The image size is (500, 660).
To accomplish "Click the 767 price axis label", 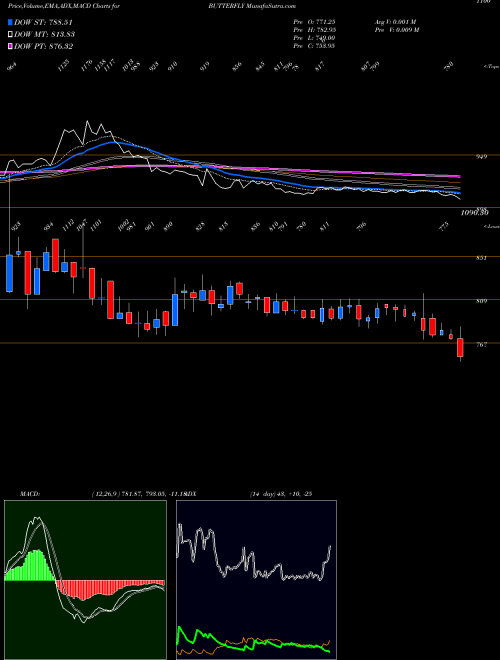I will (x=481, y=344).
